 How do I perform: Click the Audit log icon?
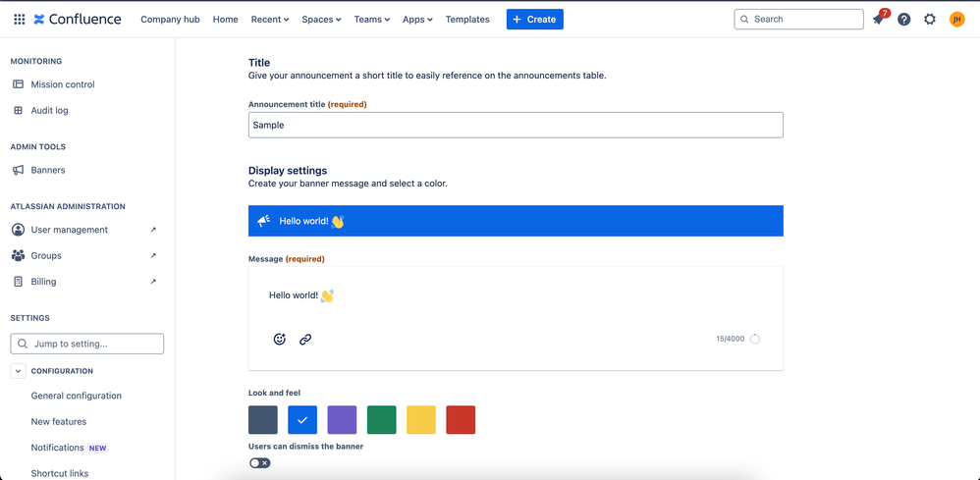18,111
